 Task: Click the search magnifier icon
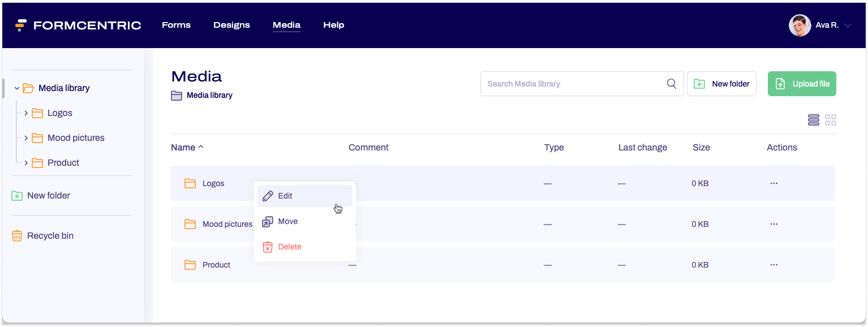click(x=671, y=83)
